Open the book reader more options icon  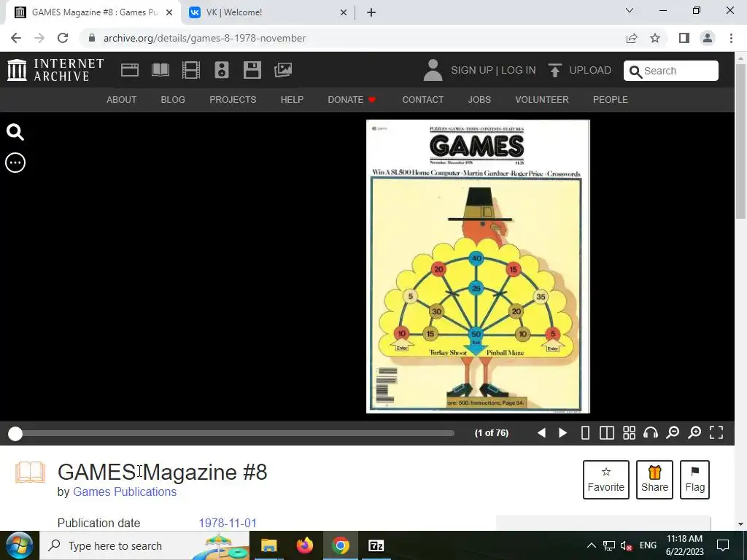point(15,163)
